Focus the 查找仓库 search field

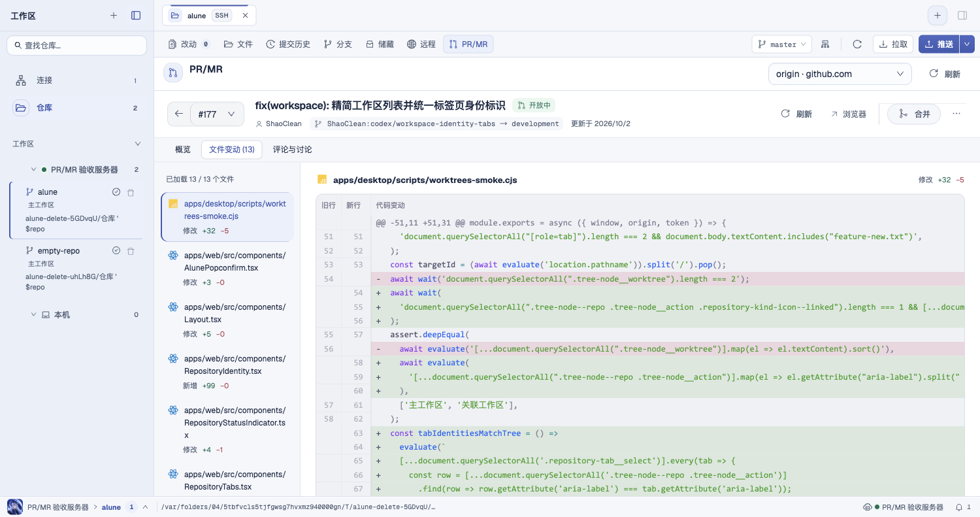[76, 45]
